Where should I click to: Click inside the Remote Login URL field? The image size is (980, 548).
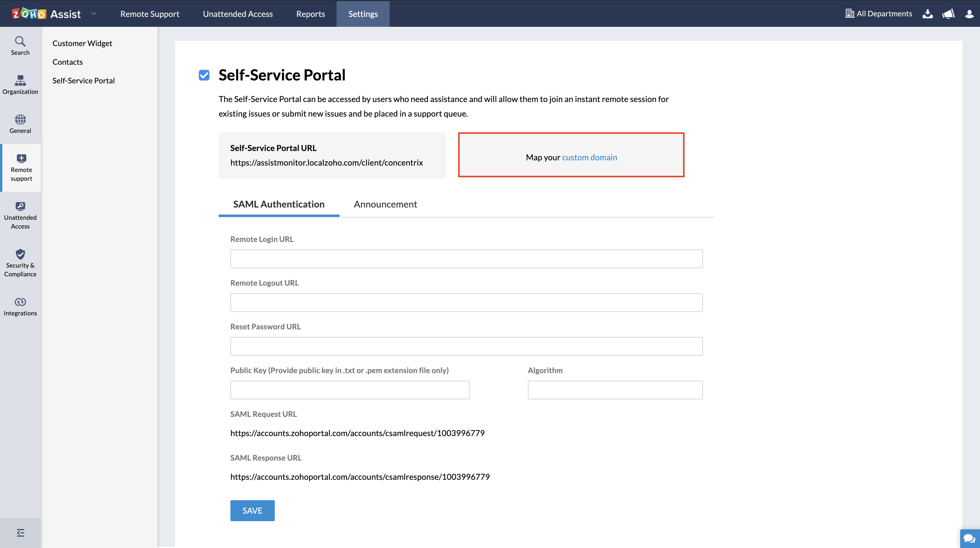pos(466,259)
